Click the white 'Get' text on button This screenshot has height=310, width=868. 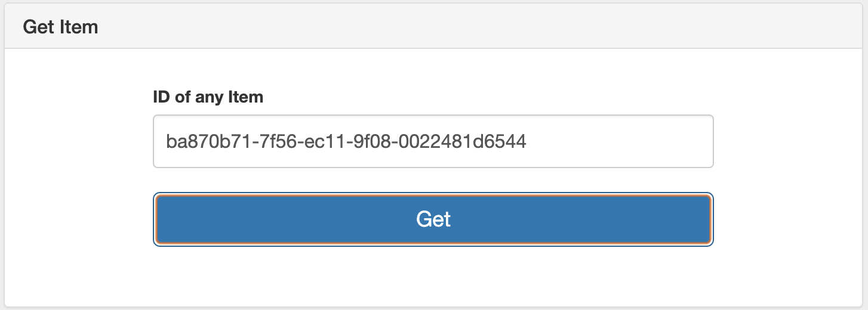point(433,219)
